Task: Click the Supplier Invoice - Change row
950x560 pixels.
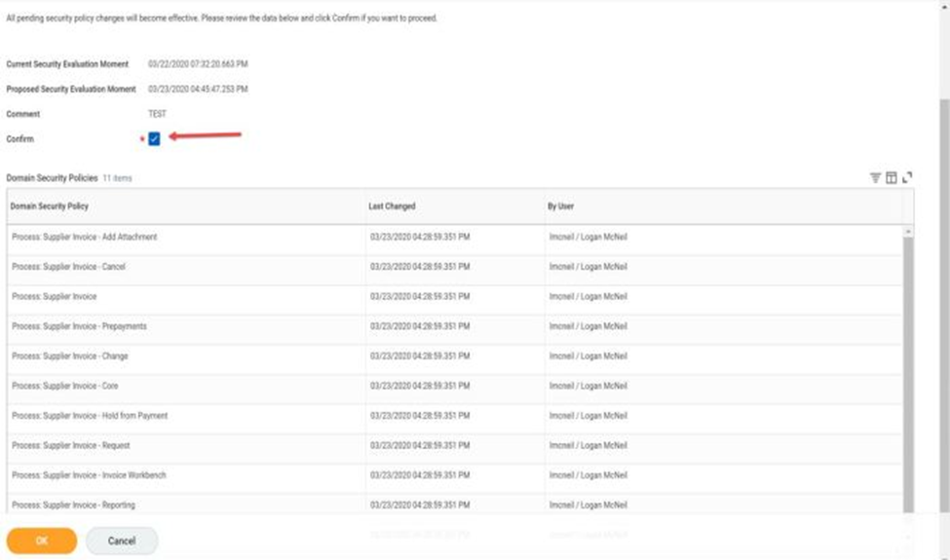Action: (x=70, y=356)
